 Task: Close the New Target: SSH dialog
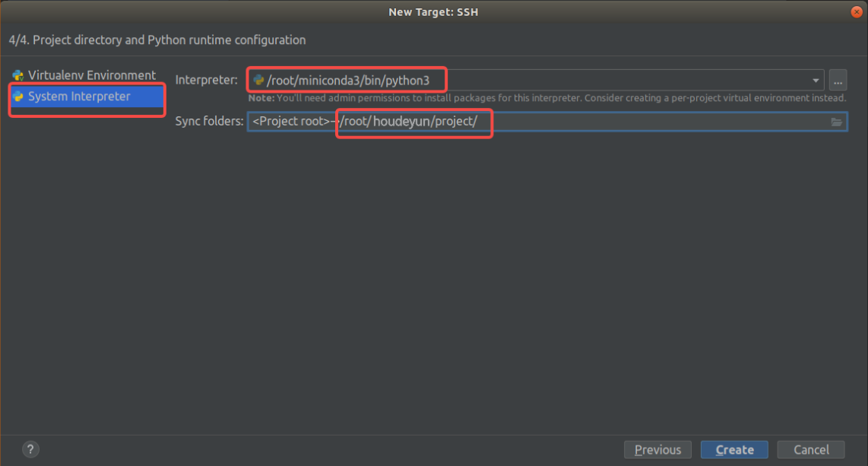coord(857,11)
